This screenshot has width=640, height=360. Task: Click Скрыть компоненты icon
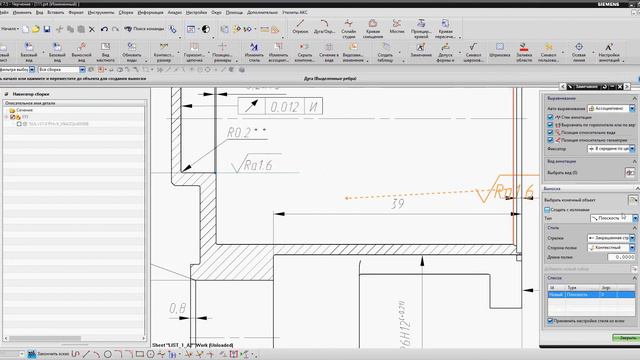tap(304, 52)
